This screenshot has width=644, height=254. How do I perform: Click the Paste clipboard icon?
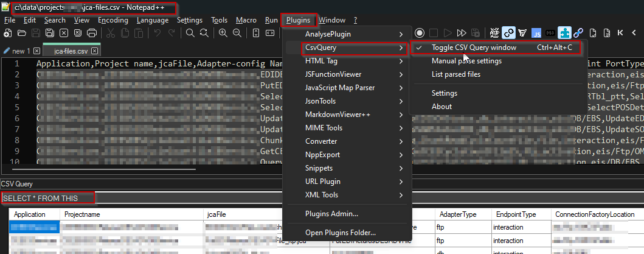[139, 33]
